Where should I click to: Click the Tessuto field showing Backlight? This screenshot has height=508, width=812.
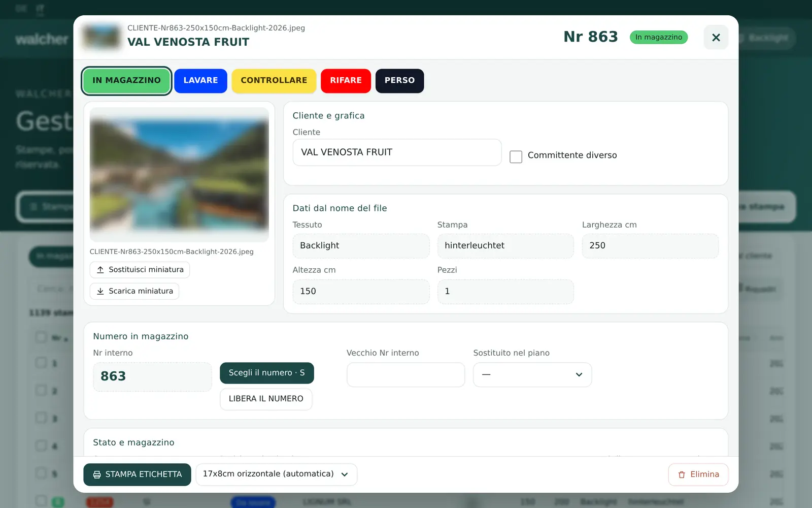coord(361,246)
